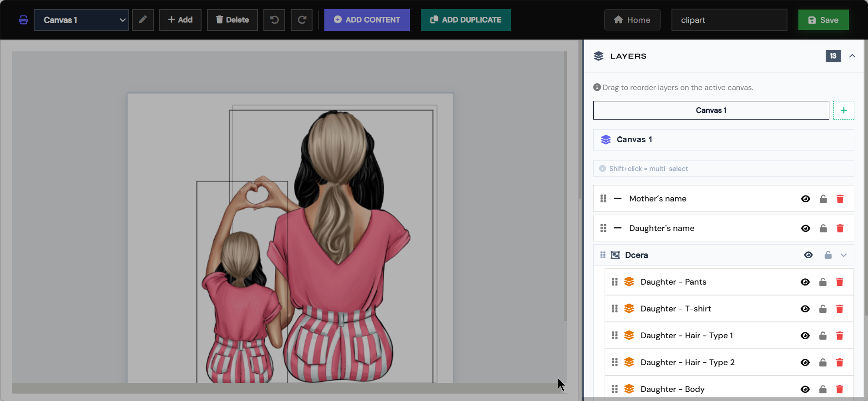Toggle visibility of Dcera group
Screen dimensions: 868x401
pyautogui.click(x=808, y=255)
